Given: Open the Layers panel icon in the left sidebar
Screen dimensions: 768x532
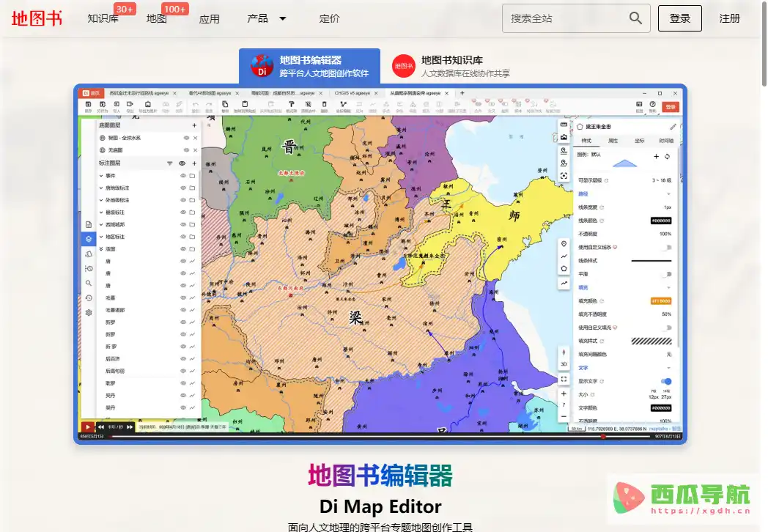Looking at the screenshot, I should tap(88, 239).
